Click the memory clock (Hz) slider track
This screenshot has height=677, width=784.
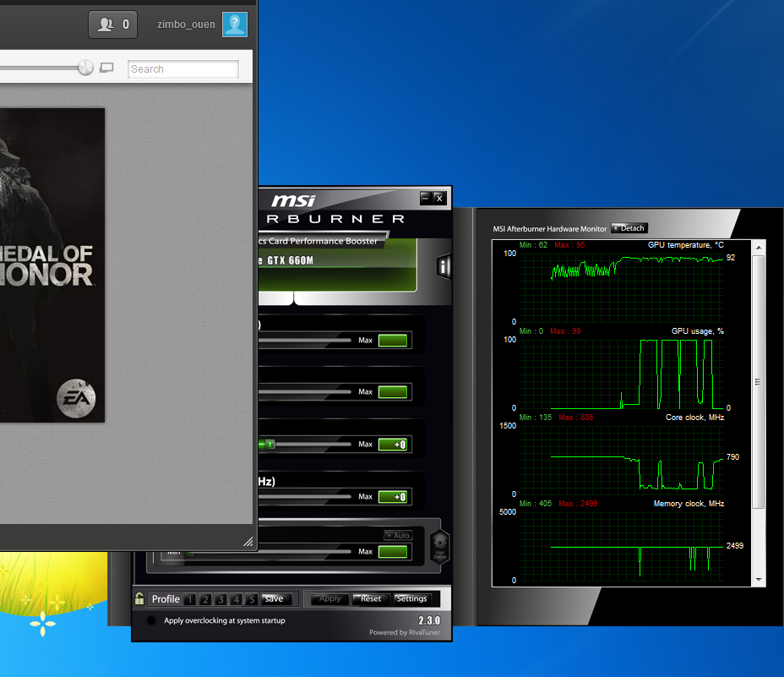click(x=304, y=497)
